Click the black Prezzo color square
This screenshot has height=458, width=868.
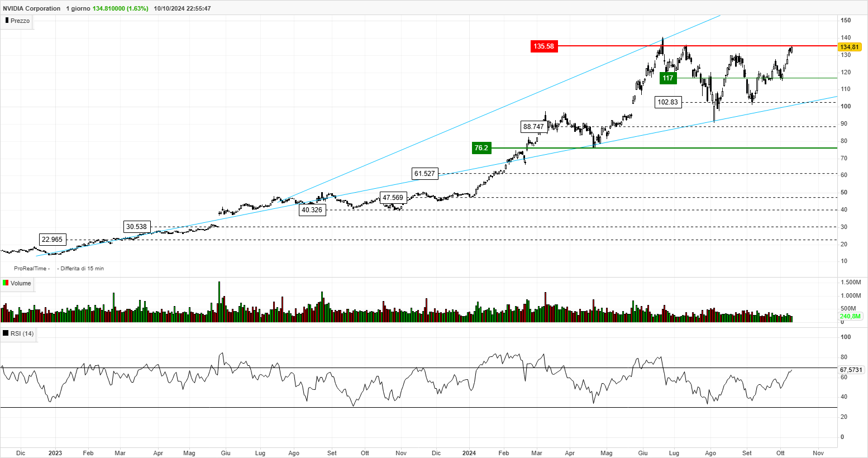tap(7, 20)
